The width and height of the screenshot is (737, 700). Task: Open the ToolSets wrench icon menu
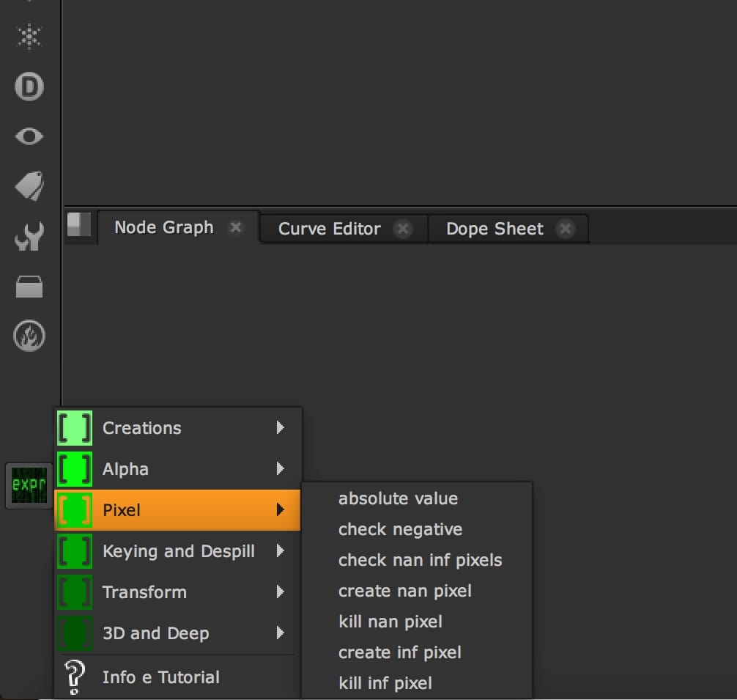pos(29,237)
